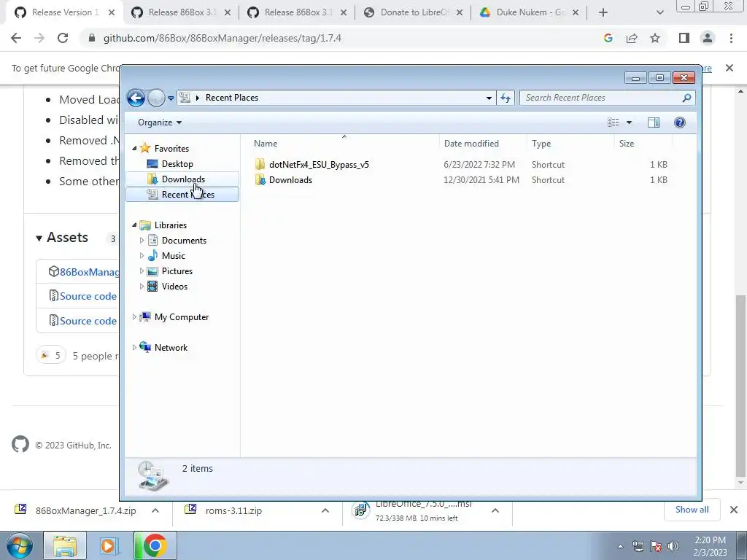
Task: Change the view with the view icon
Action: pyautogui.click(x=613, y=122)
